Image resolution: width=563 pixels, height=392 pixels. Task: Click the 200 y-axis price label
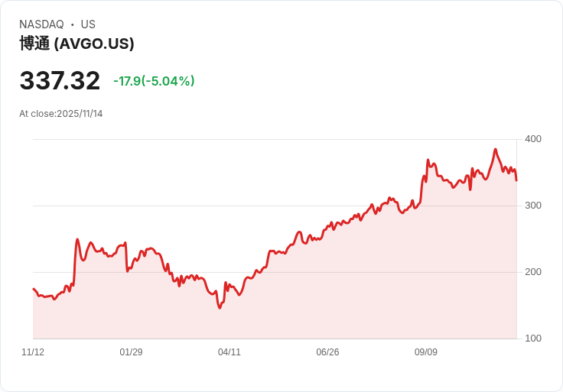point(533,272)
